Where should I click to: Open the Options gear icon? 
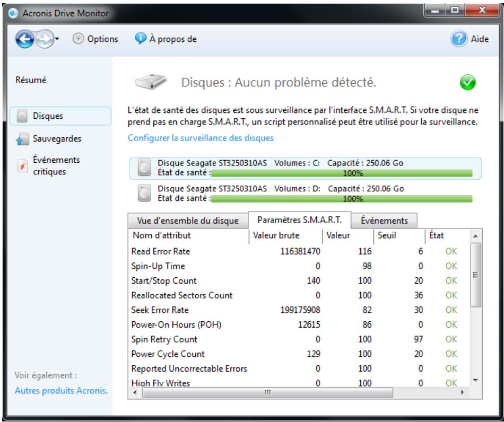78,39
